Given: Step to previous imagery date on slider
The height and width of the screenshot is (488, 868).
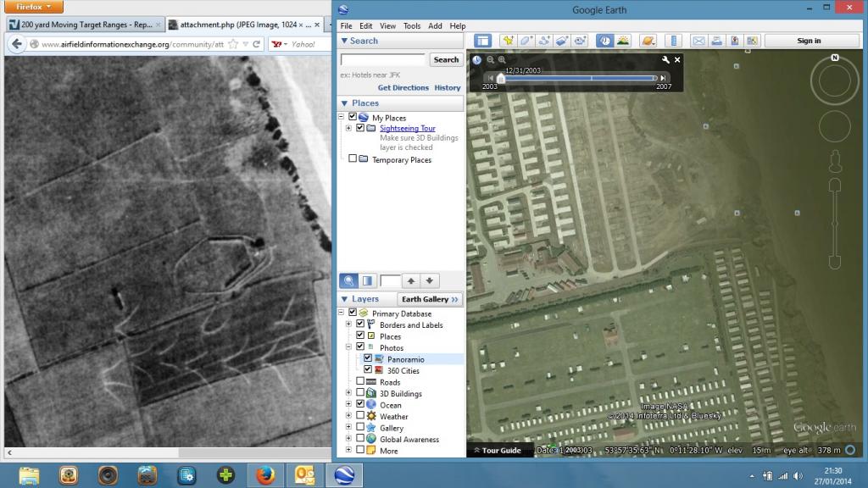Looking at the screenshot, I should tap(491, 79).
